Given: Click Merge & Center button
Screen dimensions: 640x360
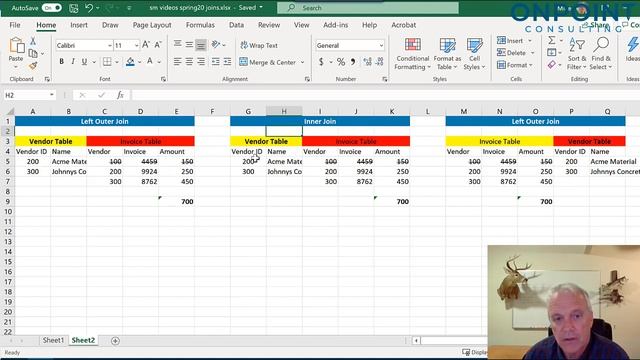Looking at the screenshot, I should click(x=268, y=62).
